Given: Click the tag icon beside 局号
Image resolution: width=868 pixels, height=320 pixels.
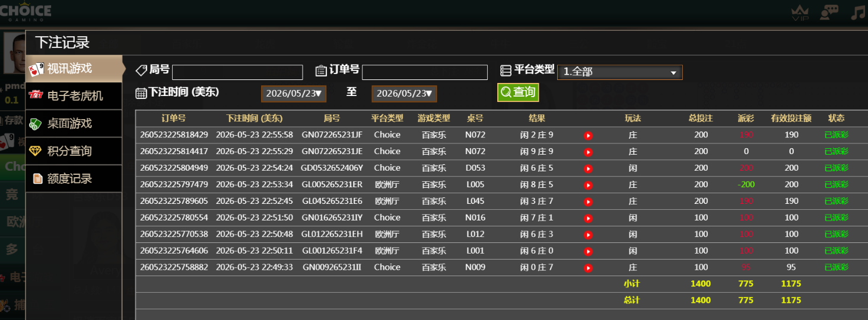Looking at the screenshot, I should pyautogui.click(x=141, y=71).
